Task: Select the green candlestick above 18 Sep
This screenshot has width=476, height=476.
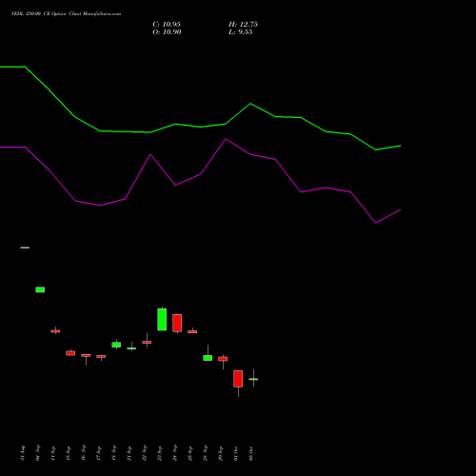Action: [x=116, y=345]
